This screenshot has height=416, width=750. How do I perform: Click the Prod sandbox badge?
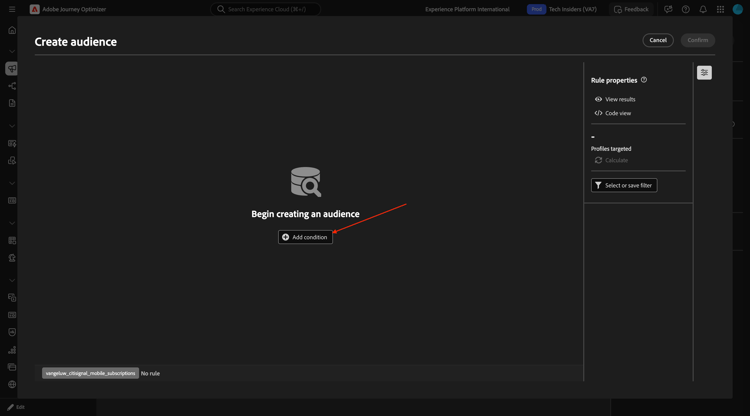(x=536, y=9)
